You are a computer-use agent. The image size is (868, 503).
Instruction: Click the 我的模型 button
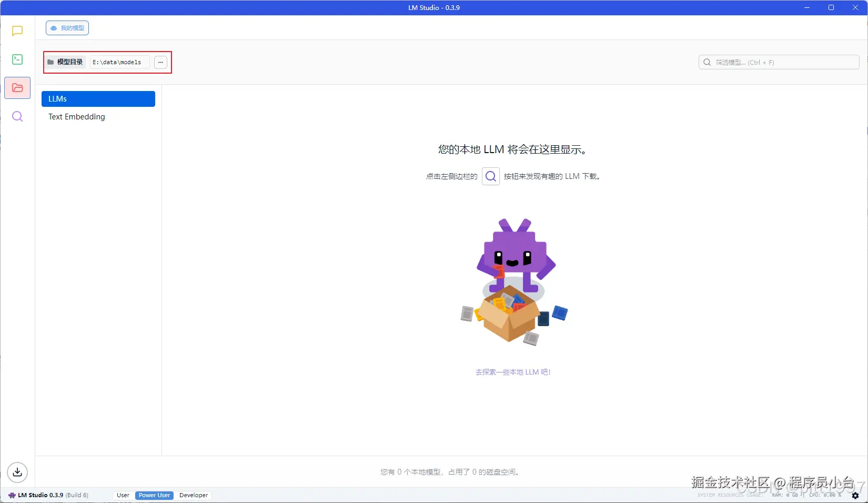click(x=67, y=28)
